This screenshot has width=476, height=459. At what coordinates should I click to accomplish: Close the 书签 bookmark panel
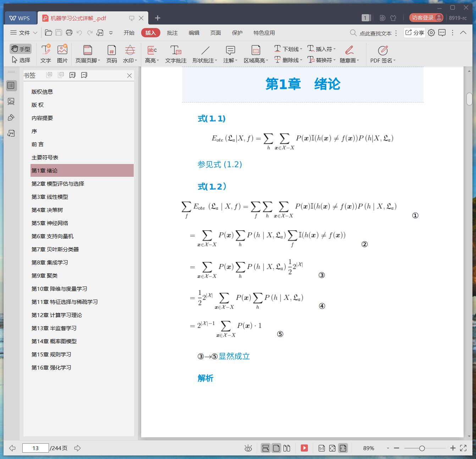129,76
